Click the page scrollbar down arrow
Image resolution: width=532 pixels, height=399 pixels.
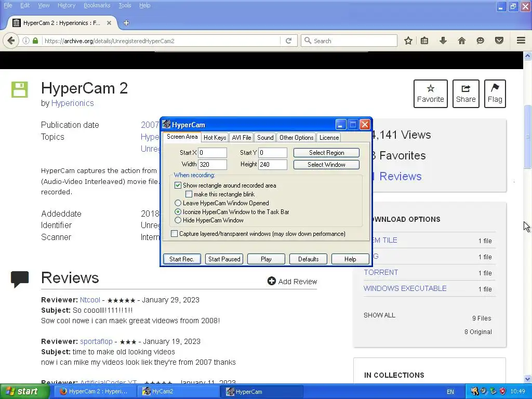coord(528,379)
